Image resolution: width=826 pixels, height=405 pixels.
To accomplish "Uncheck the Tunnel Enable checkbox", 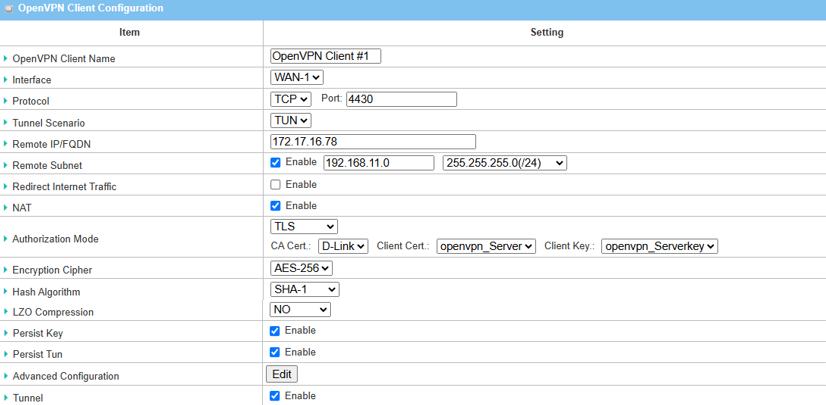I will 275,396.
